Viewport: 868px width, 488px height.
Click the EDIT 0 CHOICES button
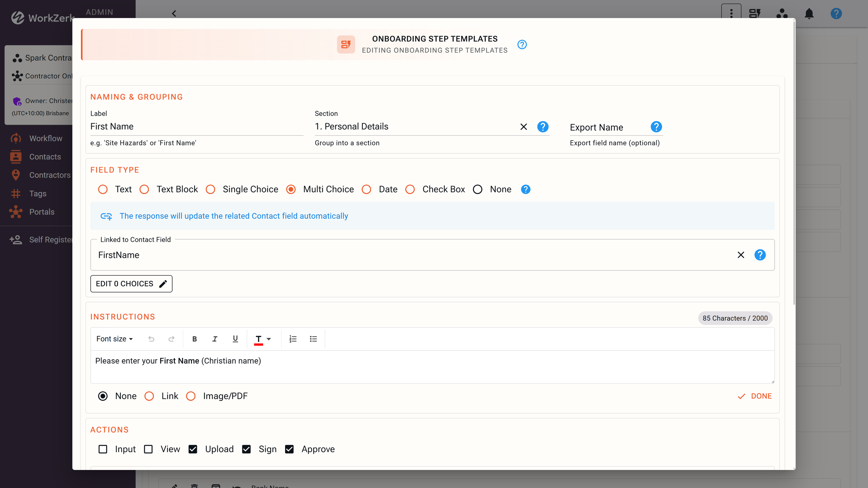pos(131,284)
